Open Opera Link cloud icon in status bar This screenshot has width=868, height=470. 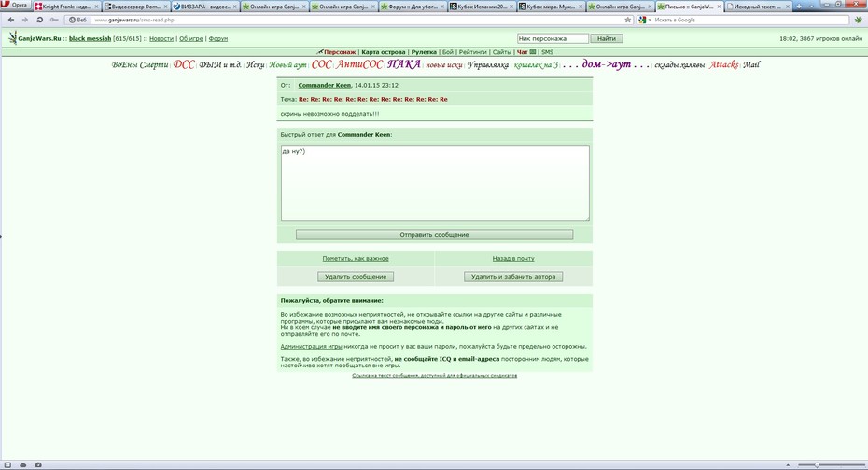[23, 465]
